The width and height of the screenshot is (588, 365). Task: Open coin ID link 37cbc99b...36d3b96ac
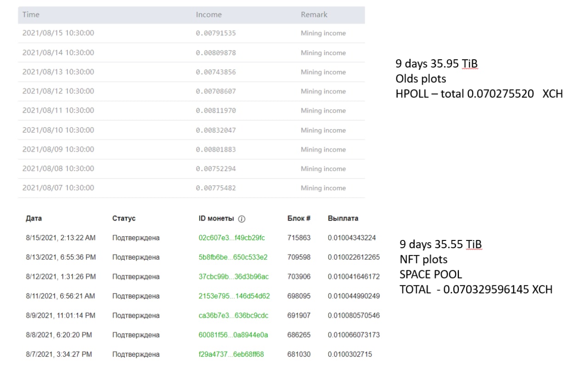pyautogui.click(x=233, y=276)
